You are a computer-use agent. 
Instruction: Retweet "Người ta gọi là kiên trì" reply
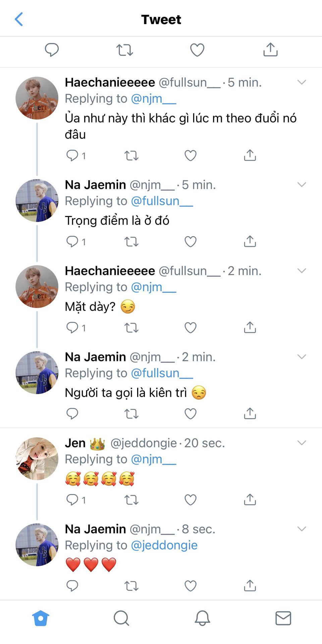pyautogui.click(x=131, y=414)
